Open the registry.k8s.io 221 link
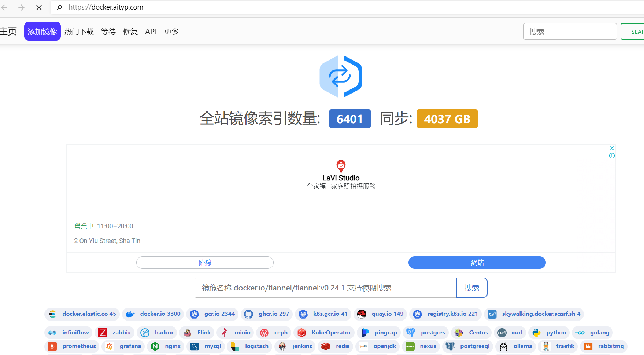 (452, 314)
